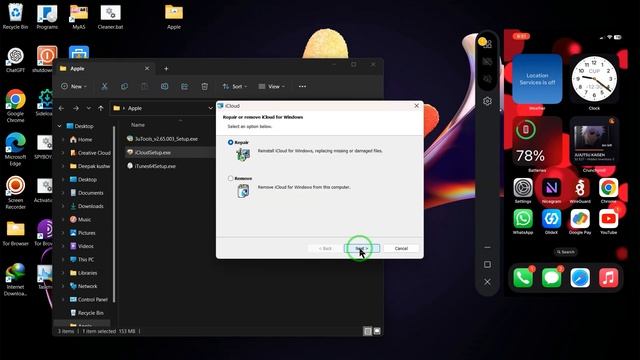This screenshot has height=360, width=640.
Task: Open the View dropdown
Action: pyautogui.click(x=271, y=87)
